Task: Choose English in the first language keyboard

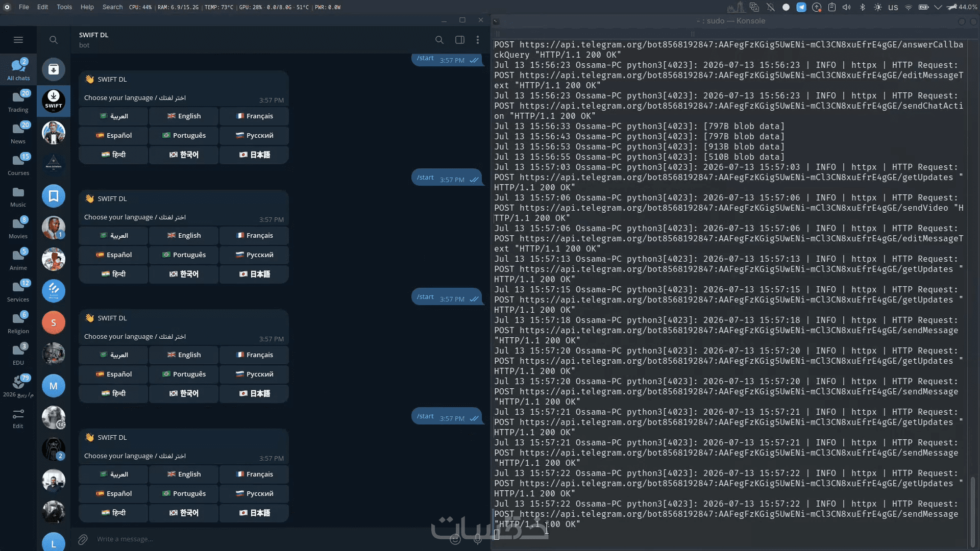Action: tap(184, 116)
